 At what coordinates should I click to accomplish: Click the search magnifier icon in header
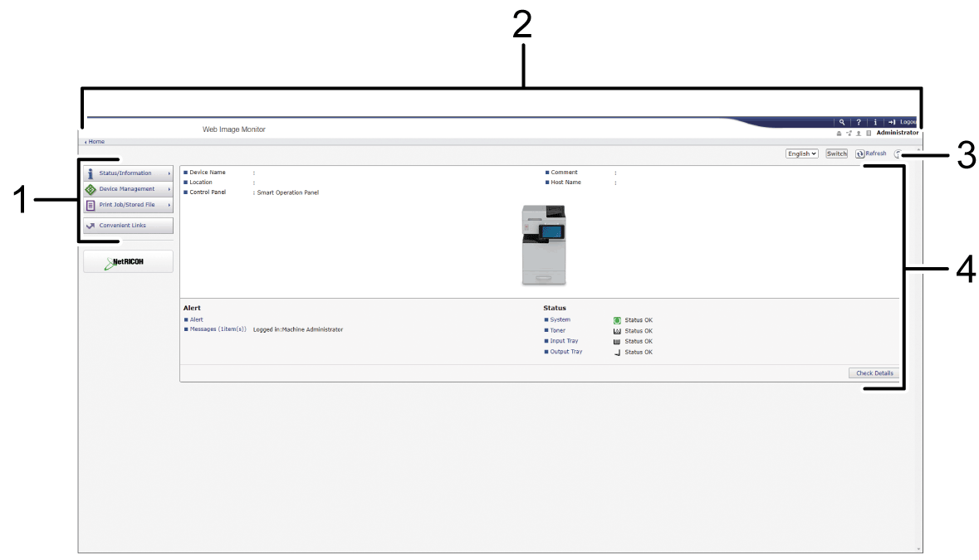pos(842,122)
